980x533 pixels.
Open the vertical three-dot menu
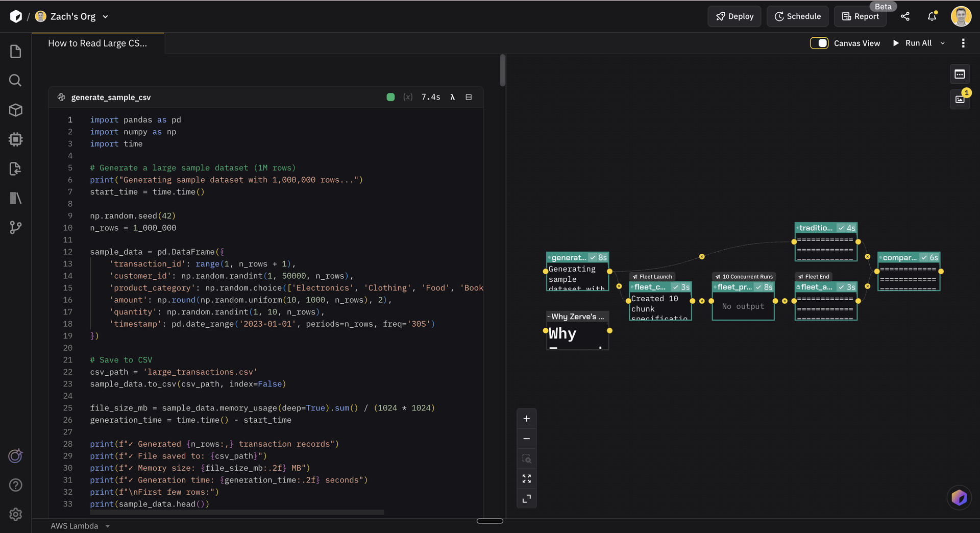pyautogui.click(x=963, y=43)
